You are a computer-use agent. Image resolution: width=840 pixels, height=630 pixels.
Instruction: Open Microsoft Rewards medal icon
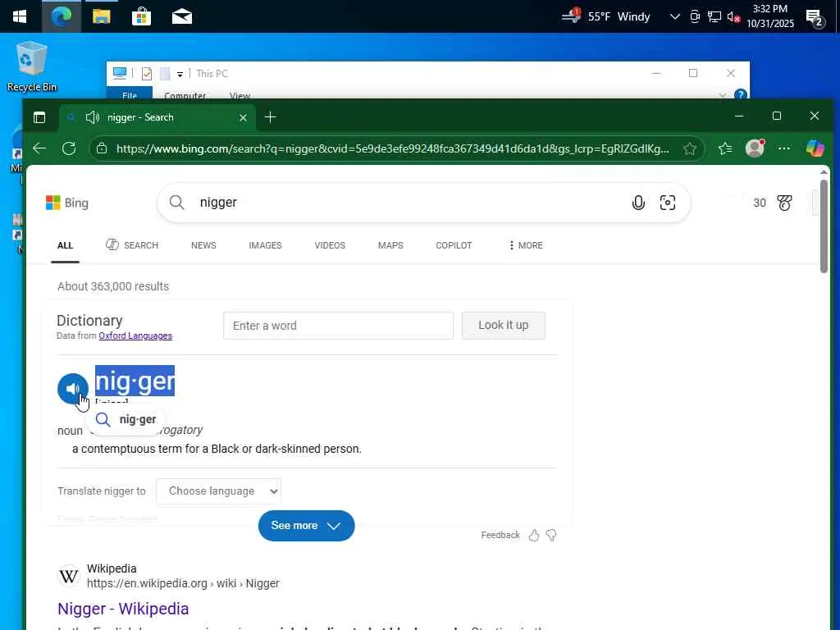click(784, 203)
